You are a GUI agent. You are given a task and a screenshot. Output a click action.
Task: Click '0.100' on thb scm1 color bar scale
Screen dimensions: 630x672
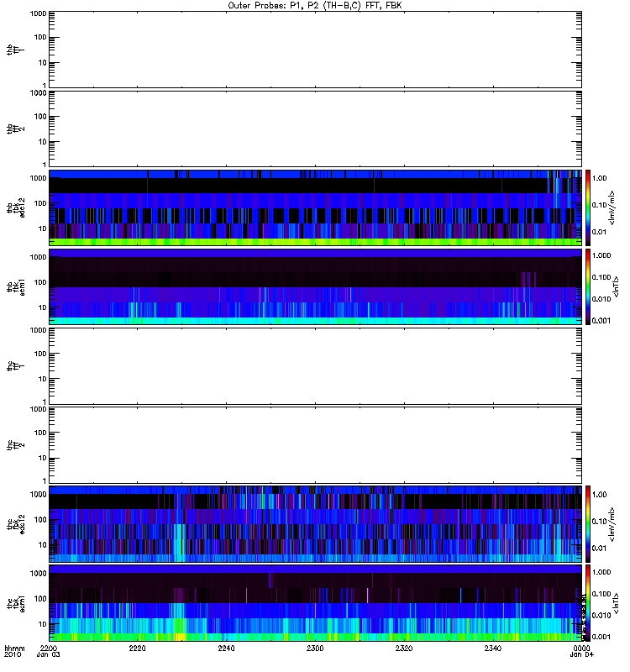point(601,277)
